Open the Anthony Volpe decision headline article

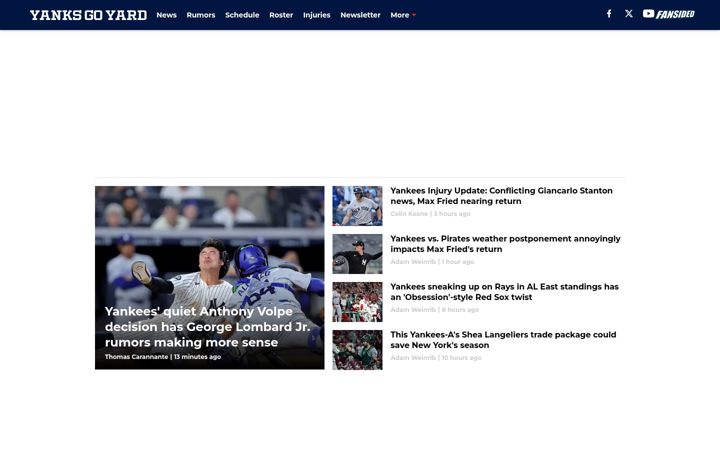coord(208,326)
